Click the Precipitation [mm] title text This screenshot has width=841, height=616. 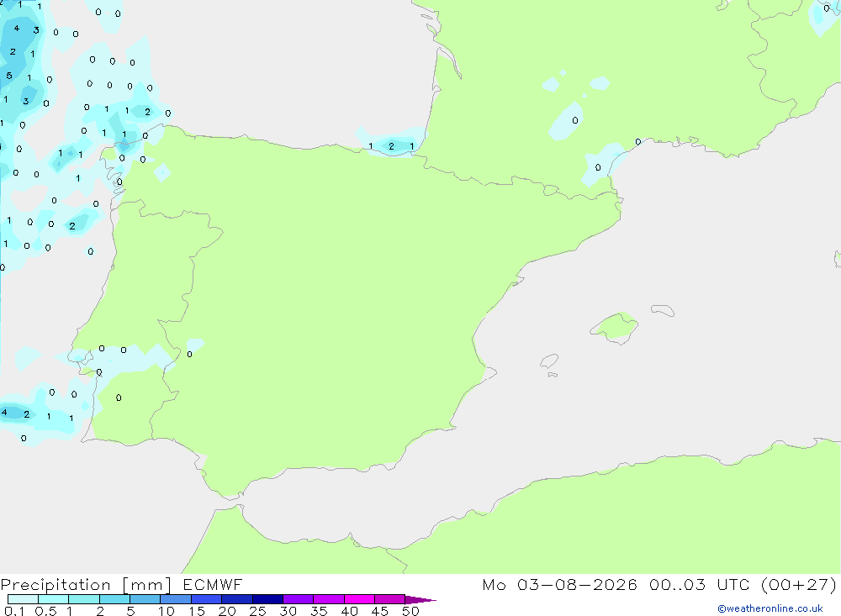86,585
